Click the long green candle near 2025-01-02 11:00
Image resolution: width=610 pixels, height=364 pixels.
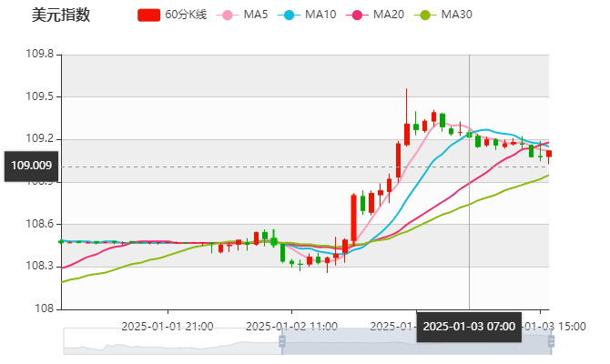pyautogui.click(x=282, y=251)
